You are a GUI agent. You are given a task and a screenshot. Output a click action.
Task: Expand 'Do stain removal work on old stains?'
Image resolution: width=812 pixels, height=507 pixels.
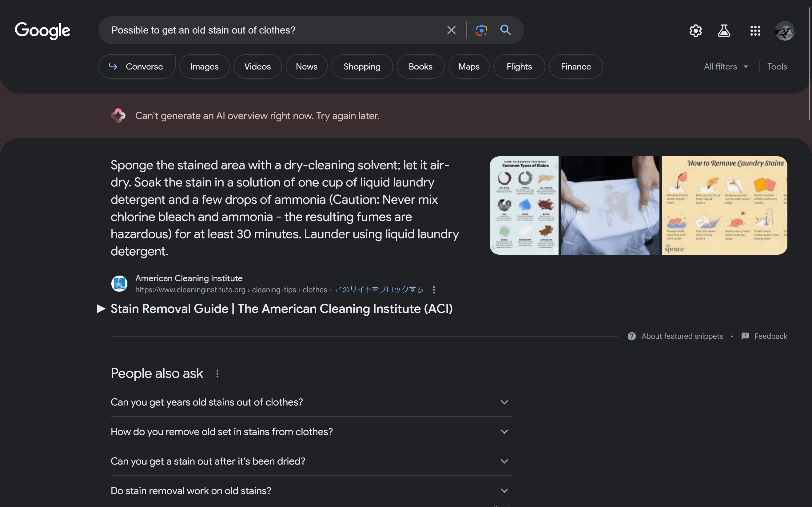(311, 491)
